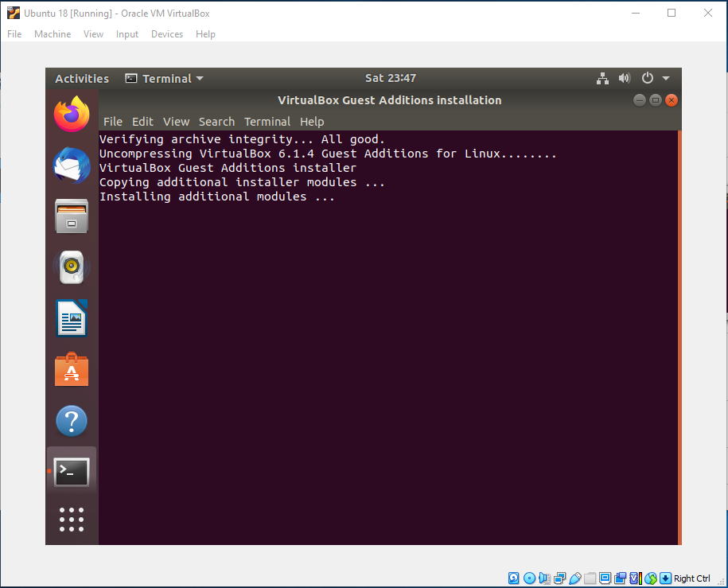Show Applications grid in the dock
Viewport: 728px width, 588px height.
72,520
